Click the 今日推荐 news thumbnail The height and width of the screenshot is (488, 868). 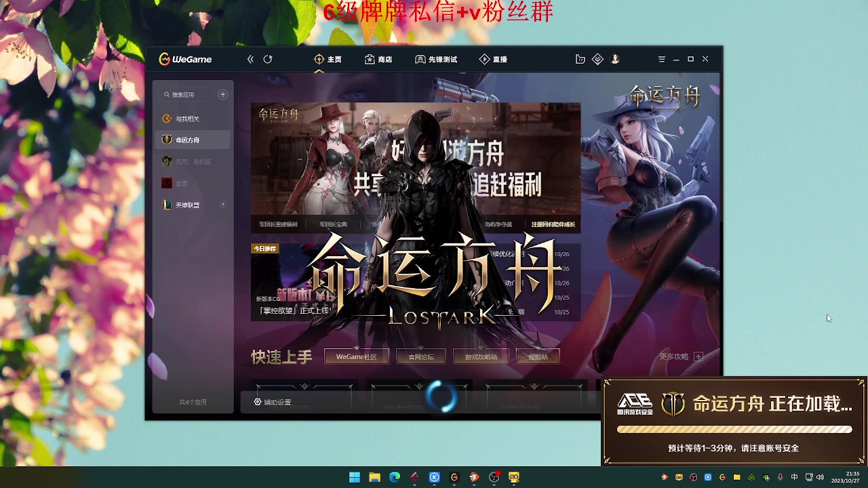(294, 281)
